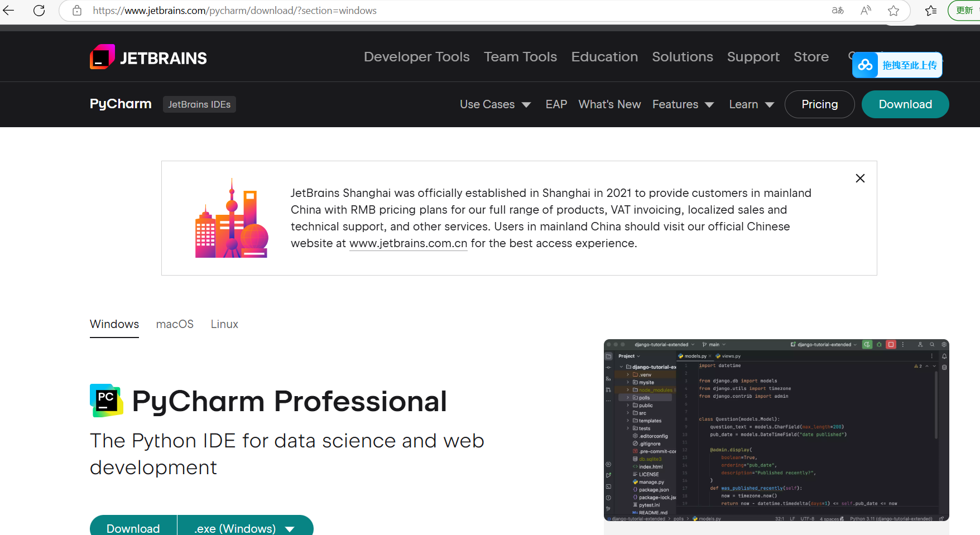Expand the Learn dropdown
Viewport: 980px width, 535px height.
click(751, 104)
